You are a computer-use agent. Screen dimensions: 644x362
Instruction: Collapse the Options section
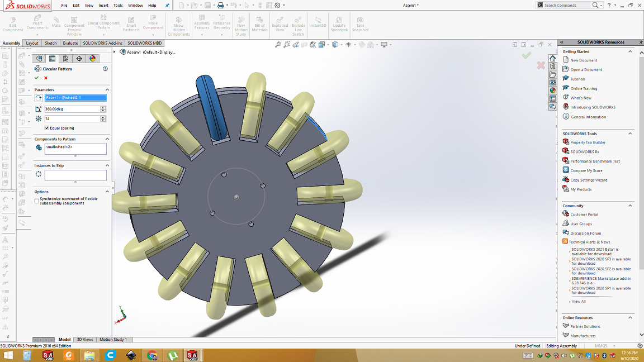tap(107, 192)
